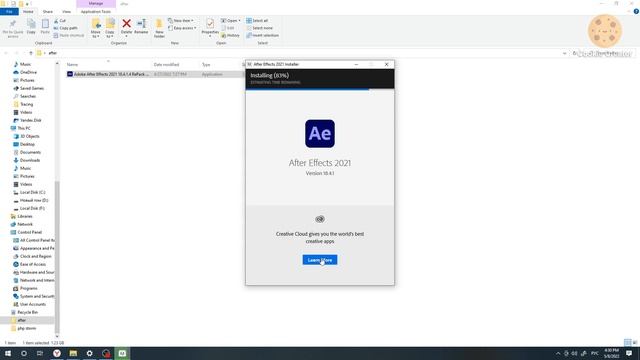This screenshot has width=640, height=360.
Task: Click the Up arrow in the address bar
Action: [x=31, y=53]
